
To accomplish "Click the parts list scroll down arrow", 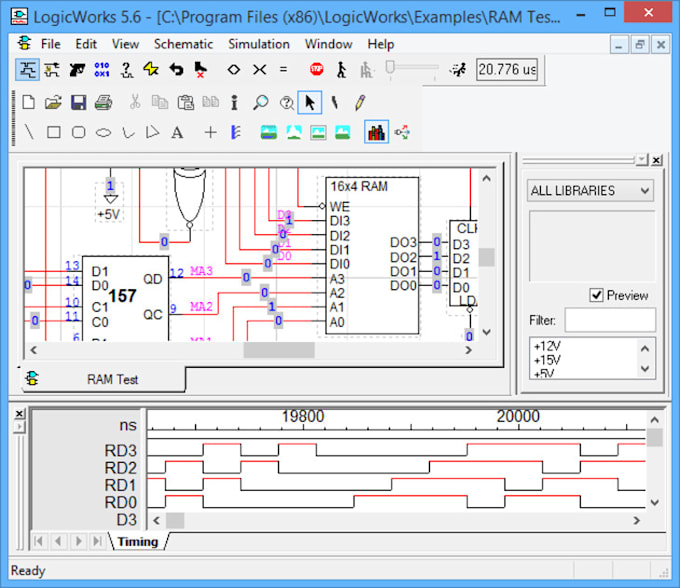I will tap(645, 369).
